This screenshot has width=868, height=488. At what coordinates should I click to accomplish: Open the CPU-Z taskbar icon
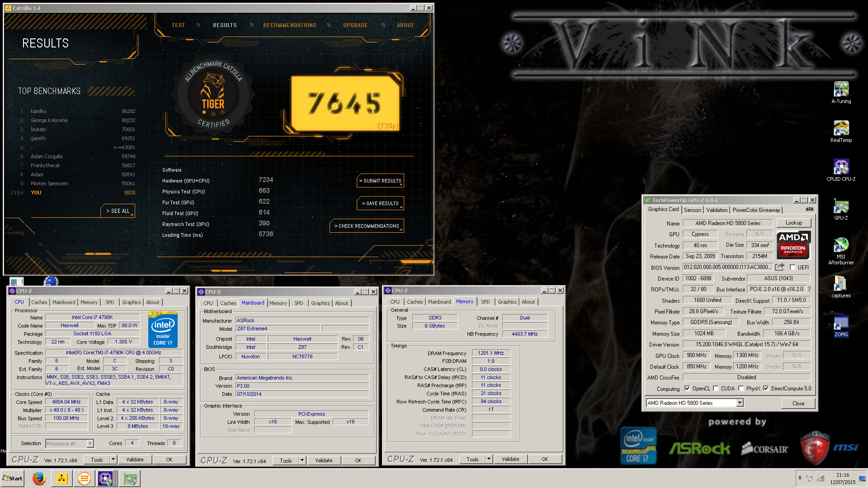pyautogui.click(x=106, y=479)
